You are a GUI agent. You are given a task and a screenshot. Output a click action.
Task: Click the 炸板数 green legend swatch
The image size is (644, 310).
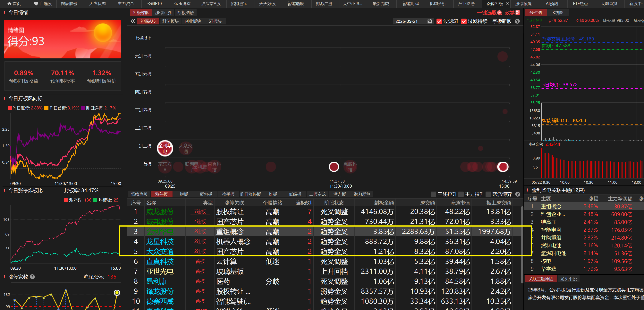[95, 200]
